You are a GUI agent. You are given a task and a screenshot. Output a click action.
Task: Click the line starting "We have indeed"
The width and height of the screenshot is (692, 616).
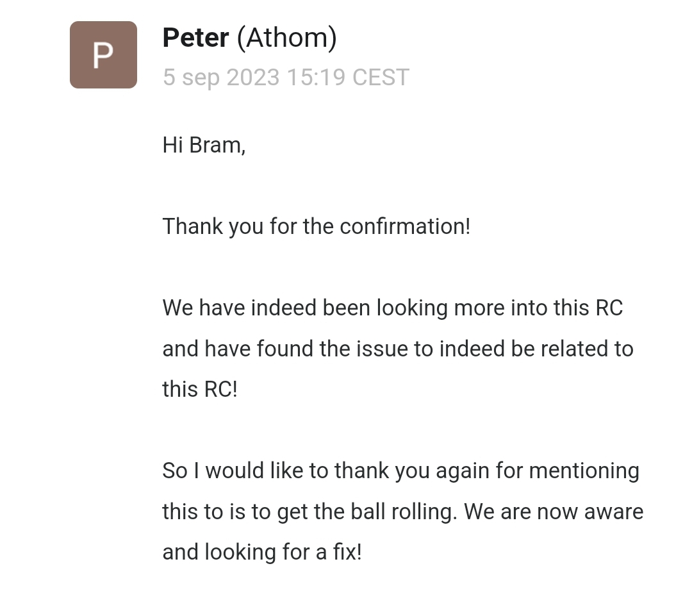(x=392, y=308)
